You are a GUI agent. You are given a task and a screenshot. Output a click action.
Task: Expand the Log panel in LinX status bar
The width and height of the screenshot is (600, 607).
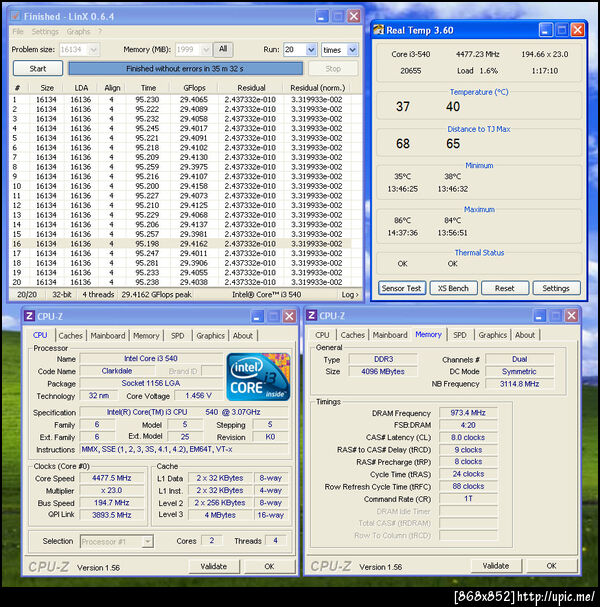350,295
